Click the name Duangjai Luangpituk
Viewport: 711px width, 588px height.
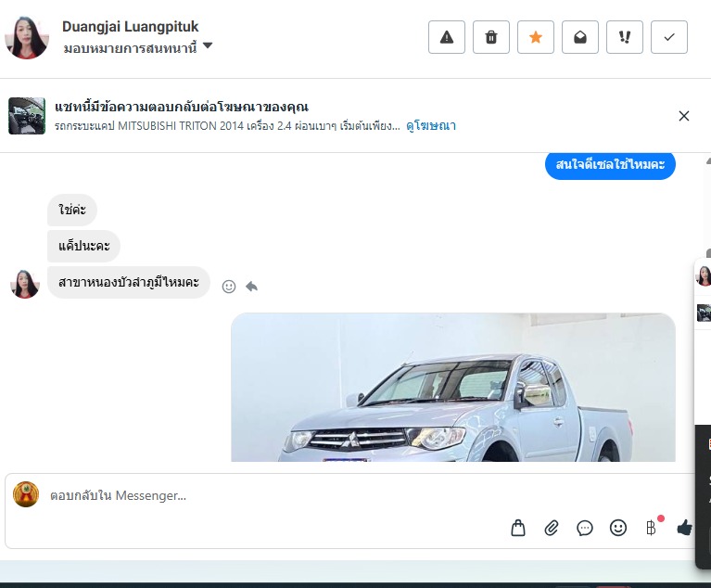(130, 26)
